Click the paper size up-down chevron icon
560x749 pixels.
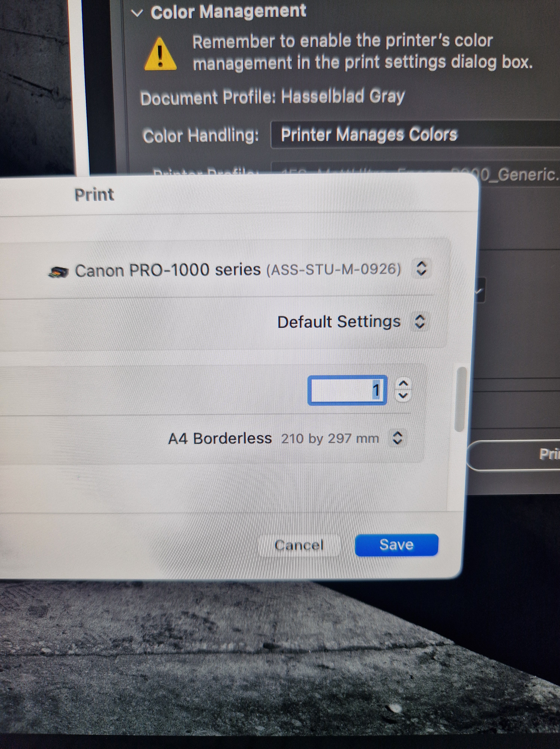coord(397,438)
